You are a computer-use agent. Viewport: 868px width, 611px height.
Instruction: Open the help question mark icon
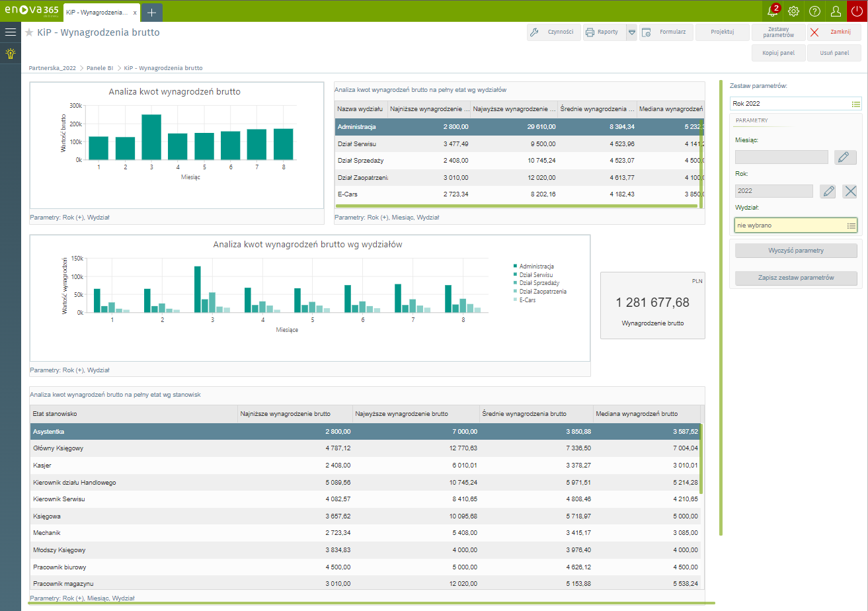click(x=814, y=11)
